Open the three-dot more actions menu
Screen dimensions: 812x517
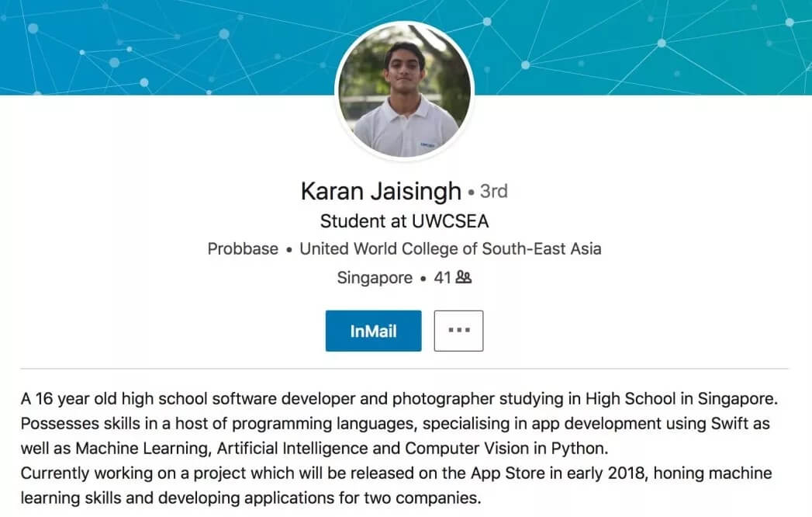click(459, 331)
